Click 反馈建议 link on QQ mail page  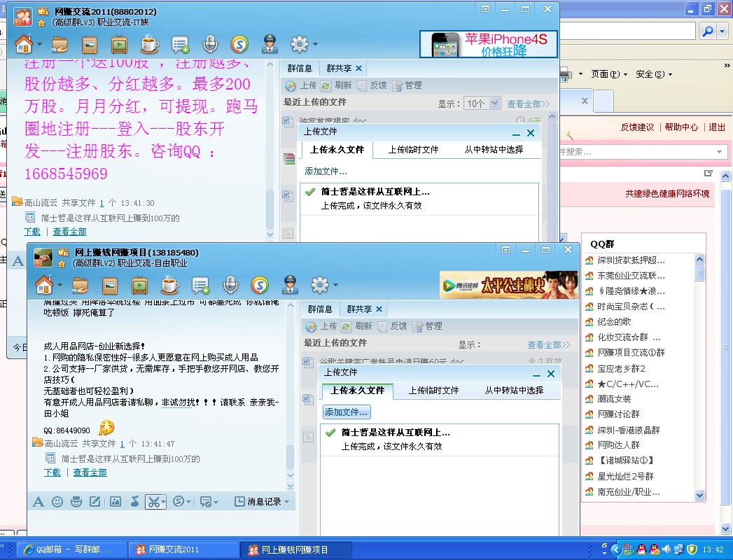coord(637,127)
